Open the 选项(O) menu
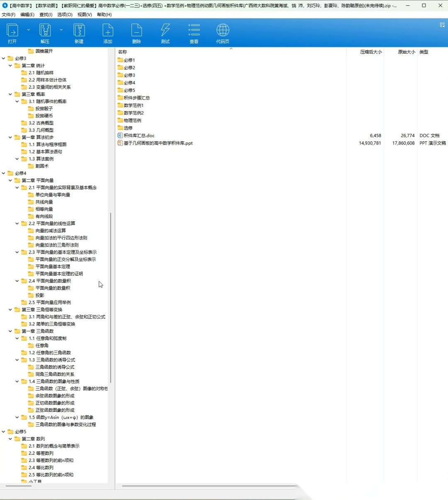Viewport: 448px width, 500px height. (65, 15)
